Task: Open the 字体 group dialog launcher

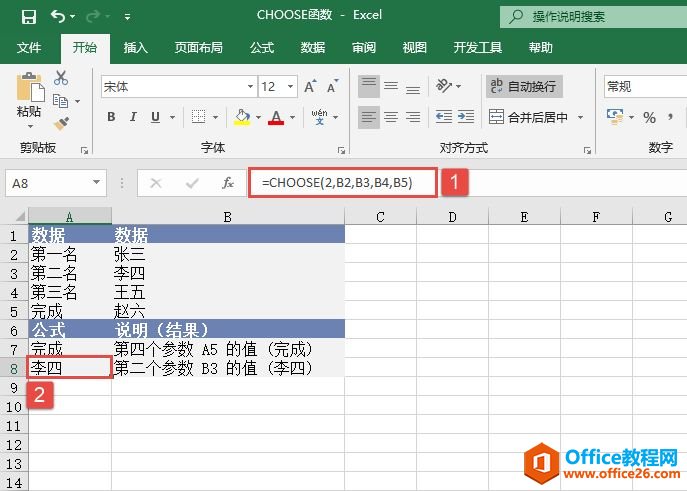Action: tap(341, 151)
